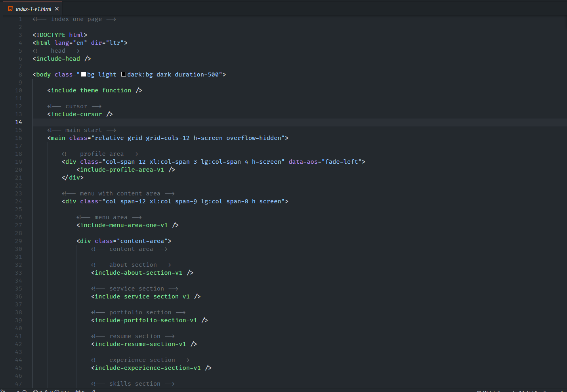Screen dimensions: 567x392
Task: Click the 'profile area' comment
Action: [100, 154]
